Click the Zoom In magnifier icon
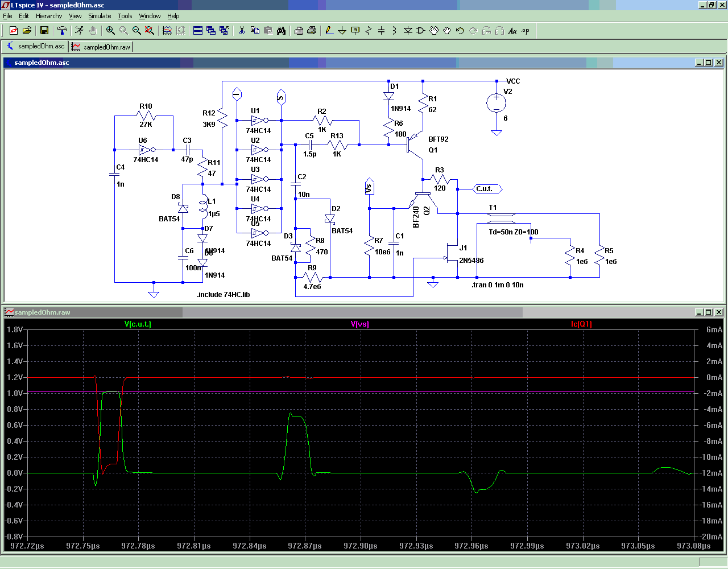Image resolution: width=728 pixels, height=569 pixels. point(110,31)
